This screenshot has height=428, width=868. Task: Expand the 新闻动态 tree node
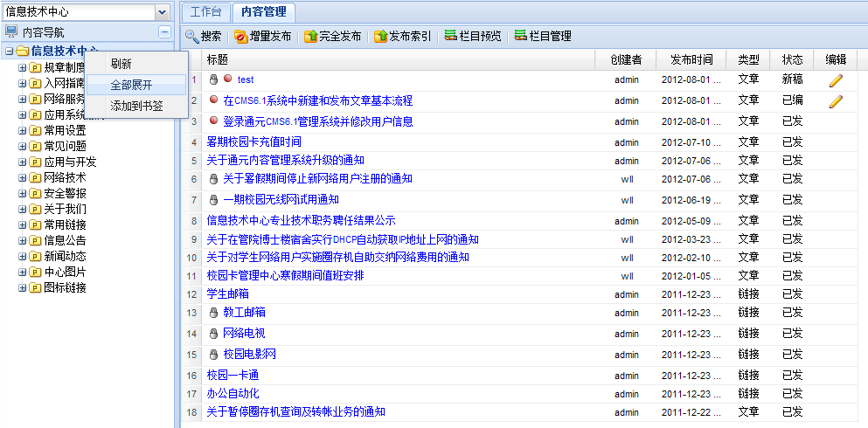(x=23, y=256)
